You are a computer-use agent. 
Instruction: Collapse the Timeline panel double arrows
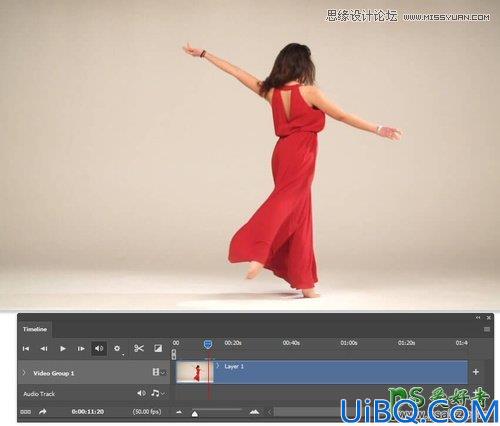click(x=478, y=318)
